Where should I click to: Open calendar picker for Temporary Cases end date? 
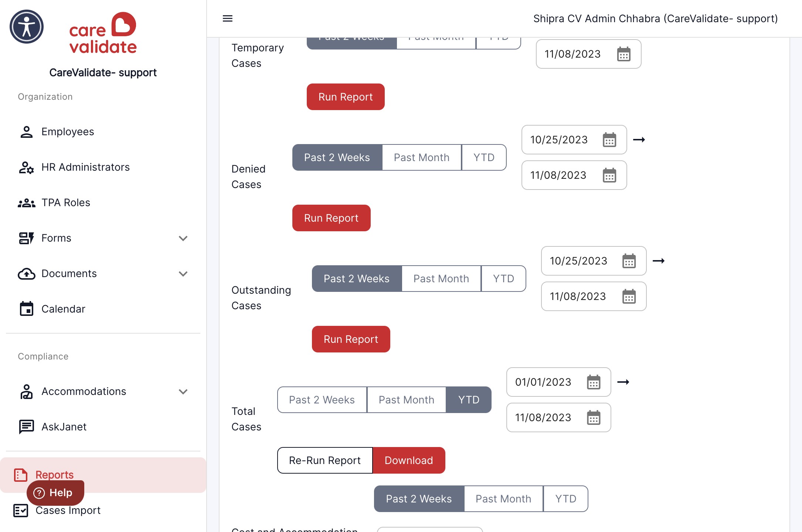624,54
